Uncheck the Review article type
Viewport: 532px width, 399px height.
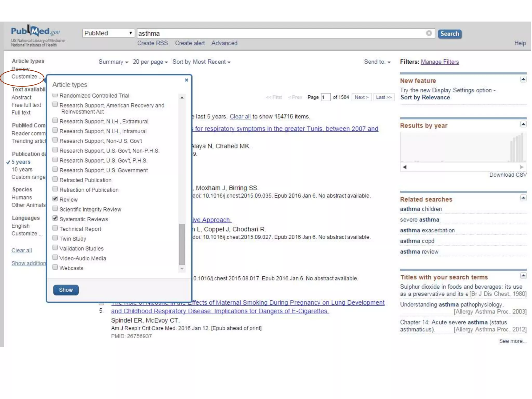[x=55, y=199]
